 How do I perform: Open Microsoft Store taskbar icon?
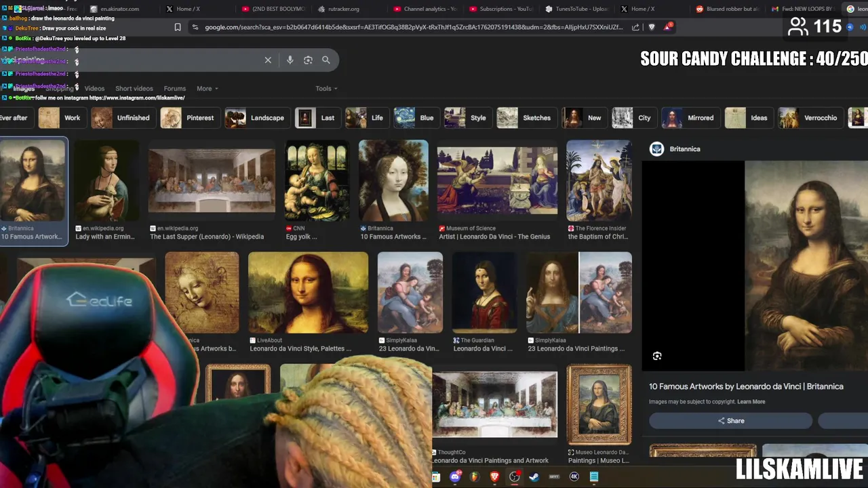pyautogui.click(x=436, y=476)
